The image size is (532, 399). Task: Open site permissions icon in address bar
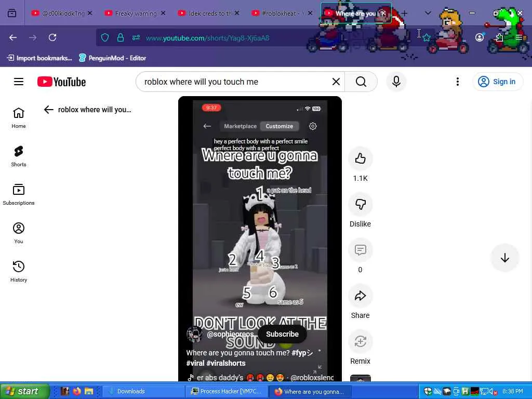pyautogui.click(x=136, y=37)
